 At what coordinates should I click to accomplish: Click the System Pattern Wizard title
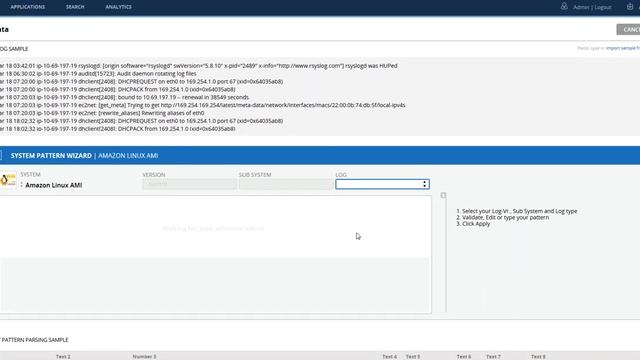tap(51, 156)
